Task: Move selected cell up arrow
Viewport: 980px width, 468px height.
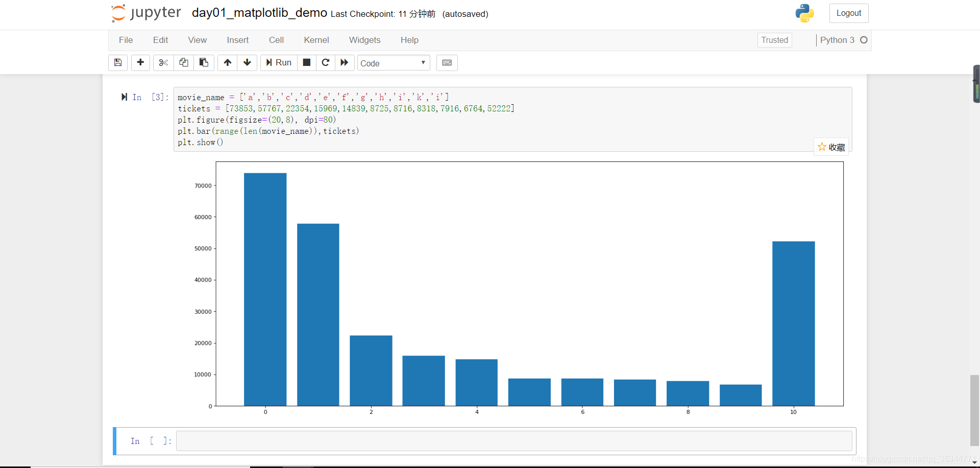Action: point(228,62)
